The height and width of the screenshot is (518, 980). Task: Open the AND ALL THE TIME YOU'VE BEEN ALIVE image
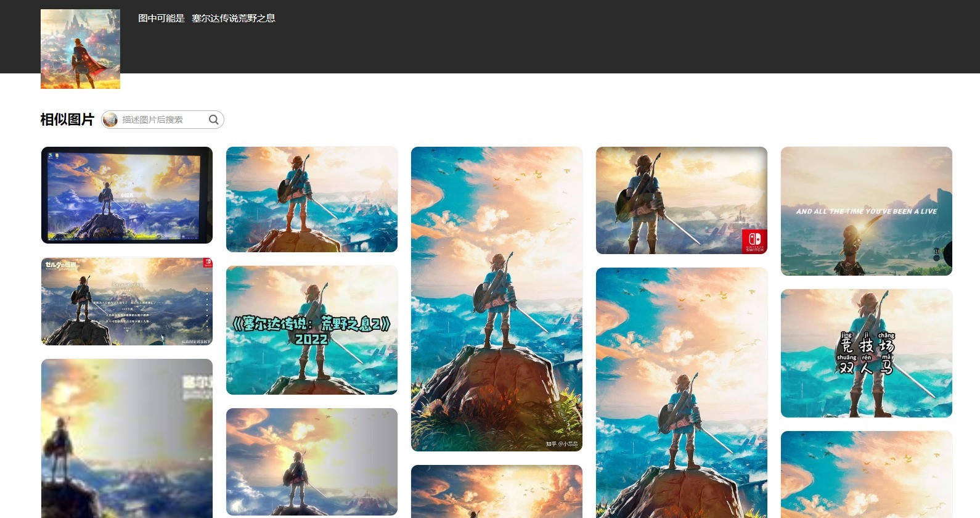pos(867,211)
